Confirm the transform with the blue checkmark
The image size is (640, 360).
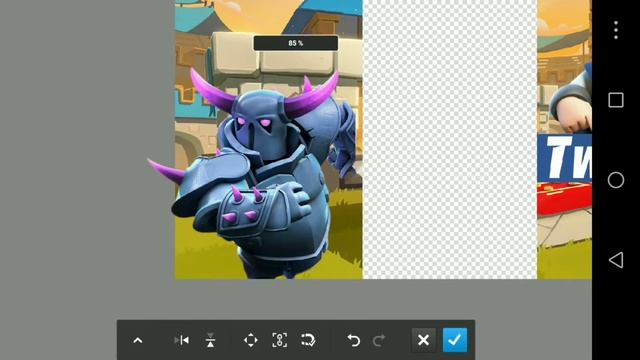455,340
